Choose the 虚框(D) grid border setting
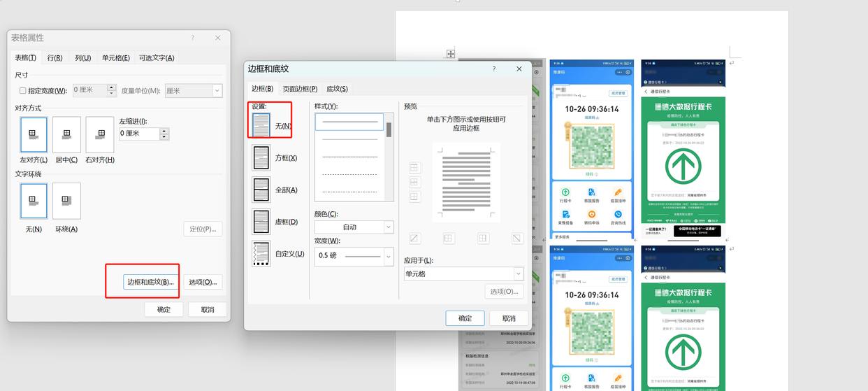Viewport: 868px width, 391px height. [261, 222]
